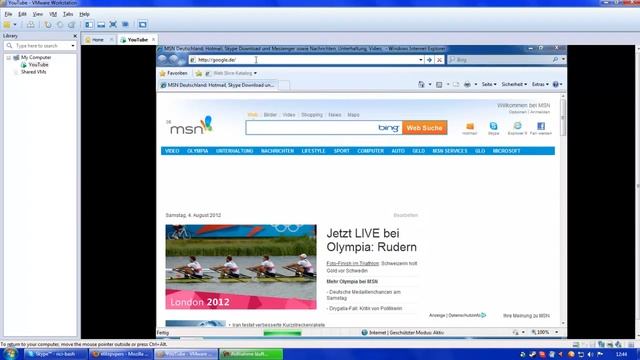This screenshot has height=360, width=640.
Task: Click the Bing search box in IE toolbar
Action: [501, 60]
